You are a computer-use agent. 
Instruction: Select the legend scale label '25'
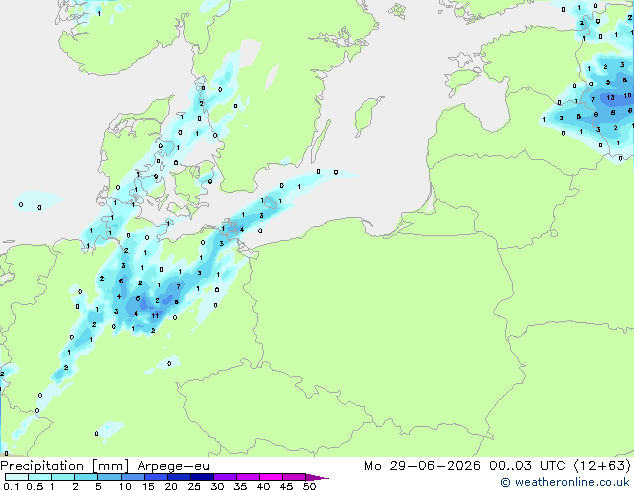(194, 486)
